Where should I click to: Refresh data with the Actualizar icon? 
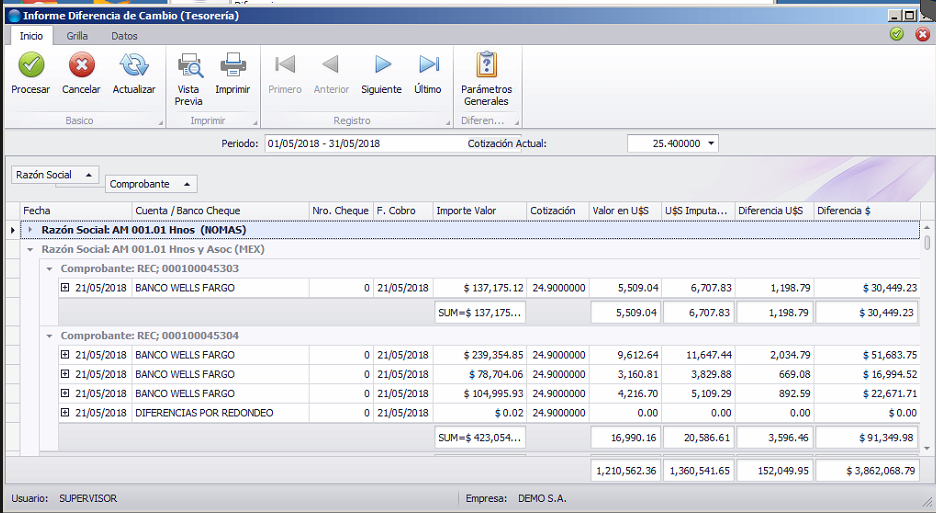[134, 65]
